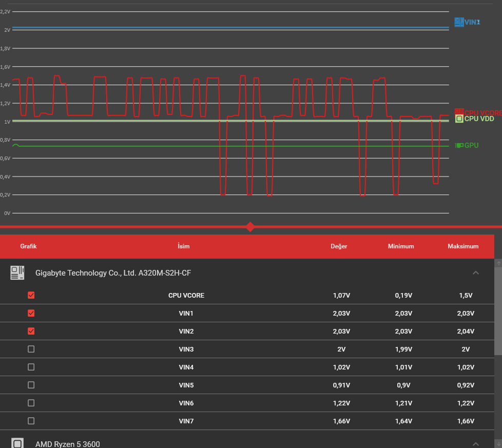Select the CPU VCORE row name
The width and height of the screenshot is (502, 448).
[x=186, y=296]
